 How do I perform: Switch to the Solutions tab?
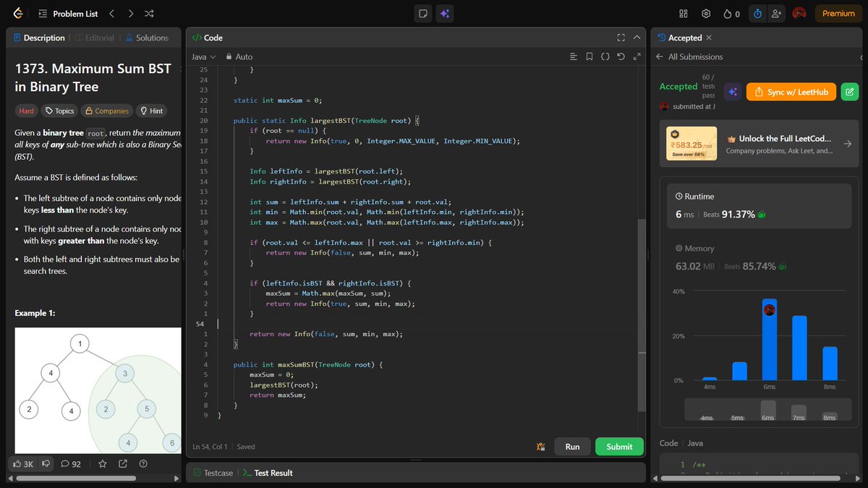[x=147, y=38]
